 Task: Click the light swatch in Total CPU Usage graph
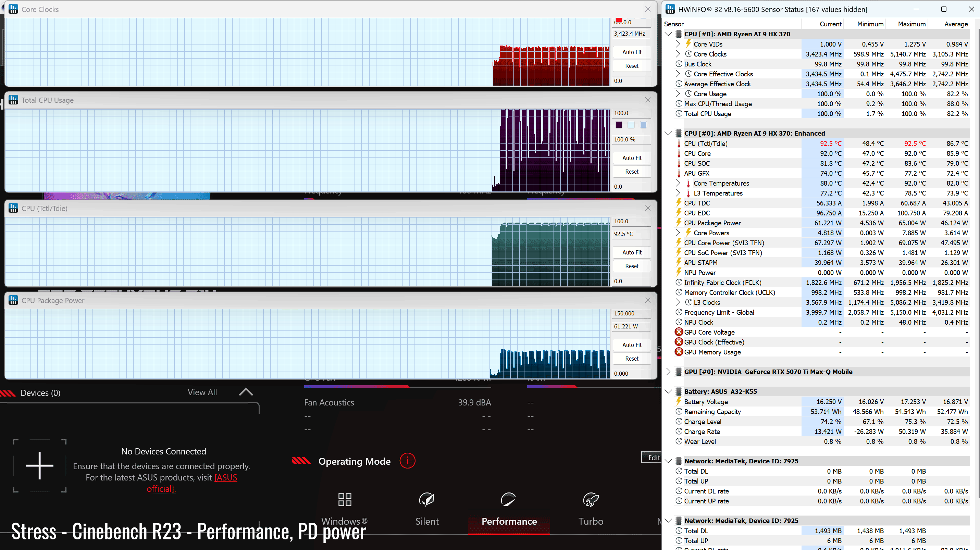[x=631, y=125]
